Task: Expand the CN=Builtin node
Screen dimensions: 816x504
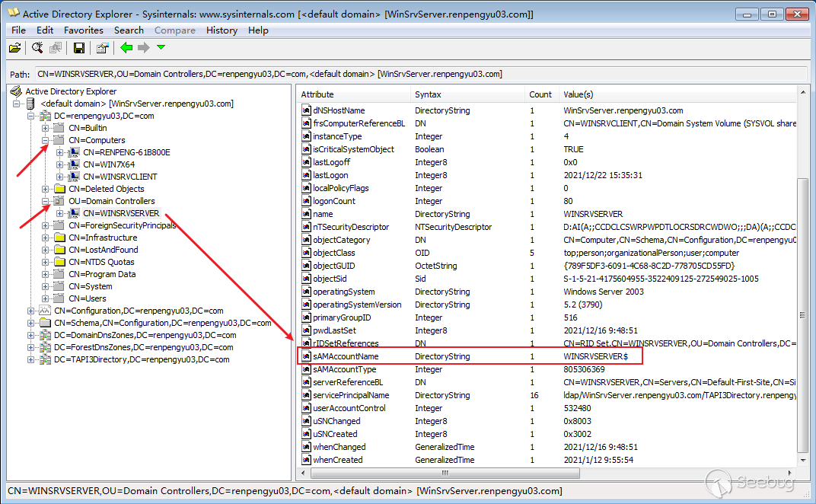Action: point(45,128)
